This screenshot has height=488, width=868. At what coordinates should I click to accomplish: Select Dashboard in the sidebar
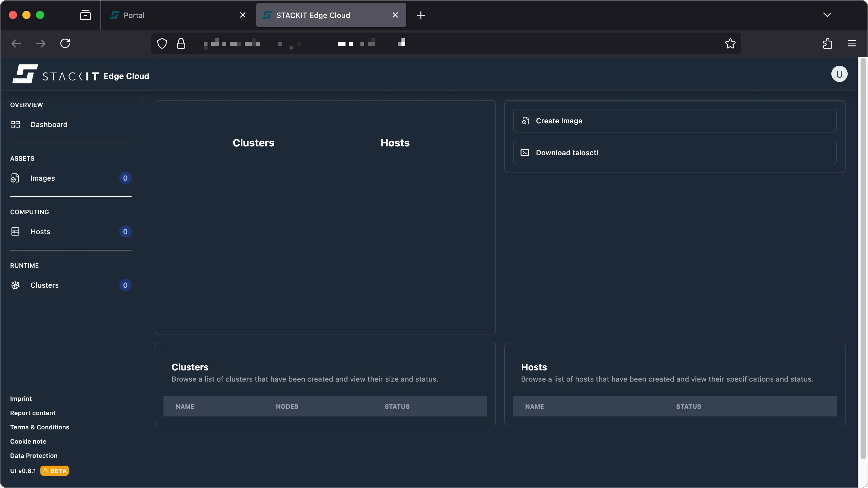click(48, 124)
